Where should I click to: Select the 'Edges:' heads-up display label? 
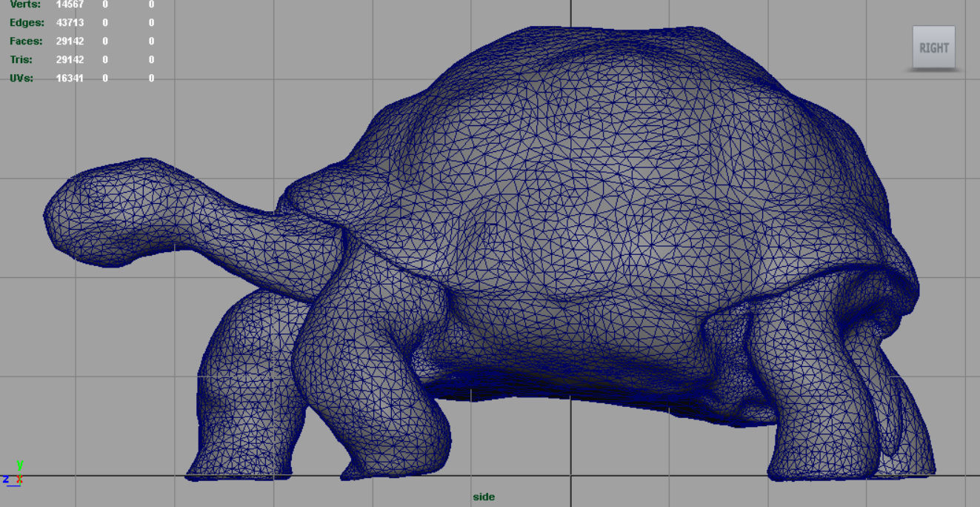click(27, 23)
